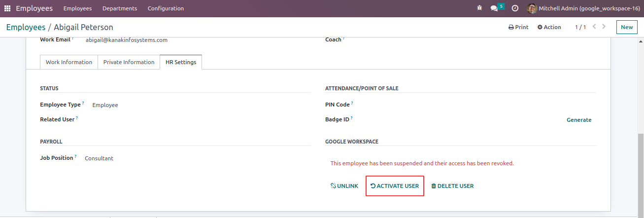Select the HR Settings tab
Screen dimensions: 644x218
181,62
